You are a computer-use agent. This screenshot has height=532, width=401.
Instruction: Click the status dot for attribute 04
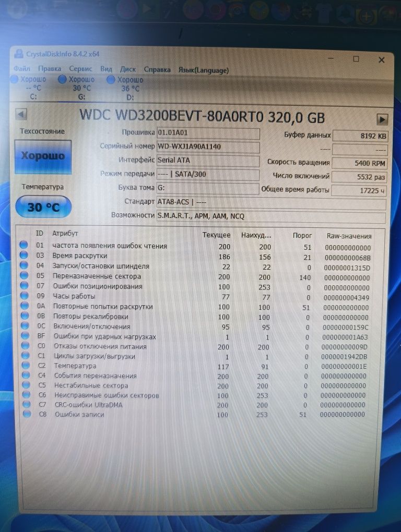click(x=24, y=265)
